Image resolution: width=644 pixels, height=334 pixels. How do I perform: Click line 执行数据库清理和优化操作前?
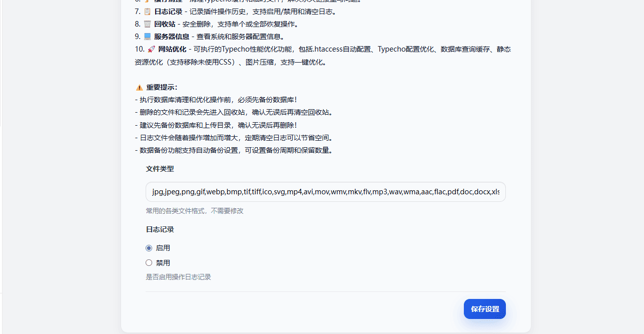click(x=216, y=100)
